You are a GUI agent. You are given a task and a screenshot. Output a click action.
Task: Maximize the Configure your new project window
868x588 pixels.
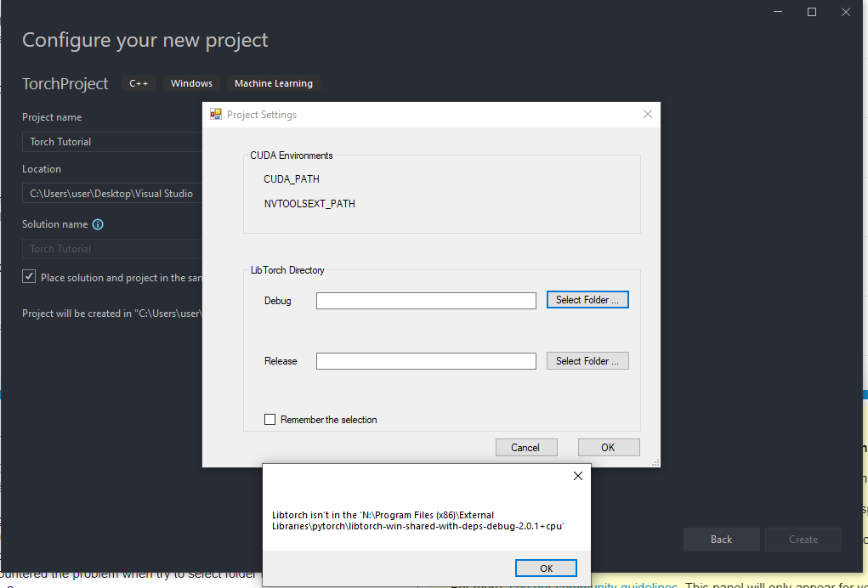point(812,12)
